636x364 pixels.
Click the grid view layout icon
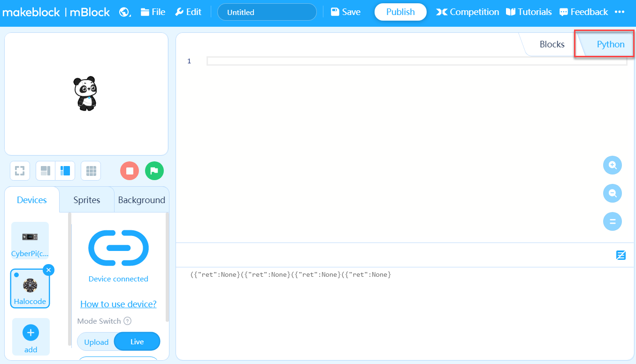click(91, 171)
